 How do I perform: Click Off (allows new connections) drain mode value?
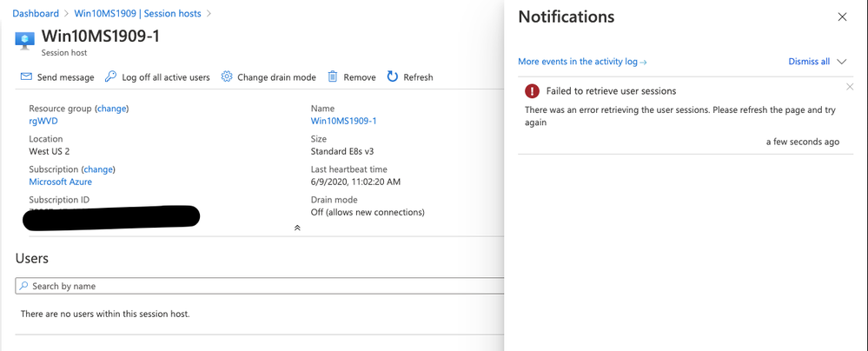coord(368,212)
